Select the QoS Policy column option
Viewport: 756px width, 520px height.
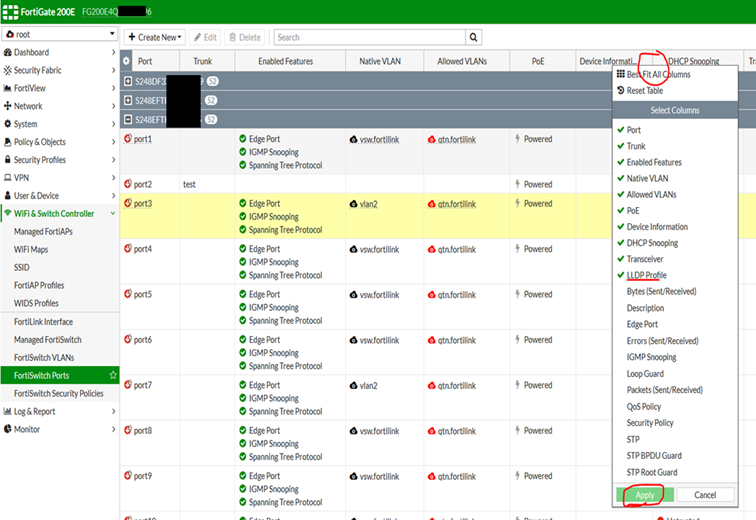pos(644,406)
